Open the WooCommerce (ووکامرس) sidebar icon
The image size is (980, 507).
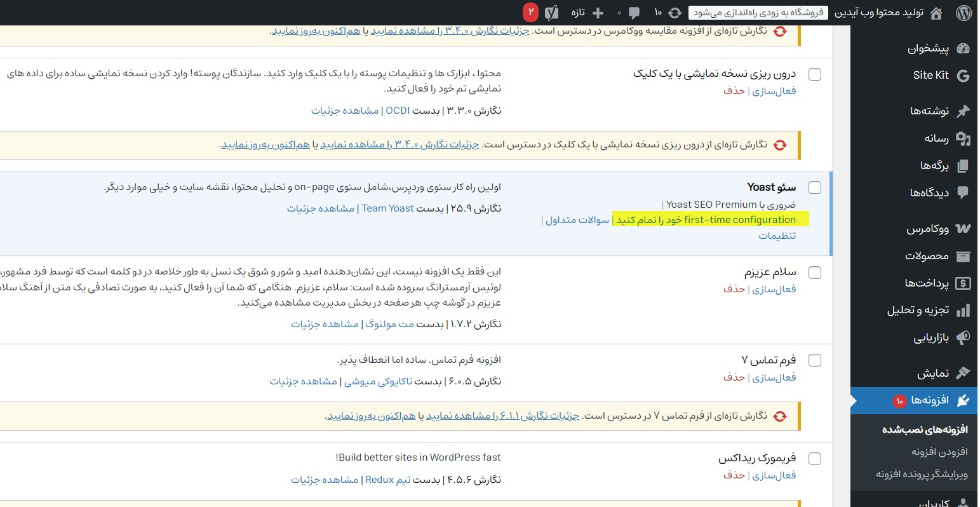(963, 229)
